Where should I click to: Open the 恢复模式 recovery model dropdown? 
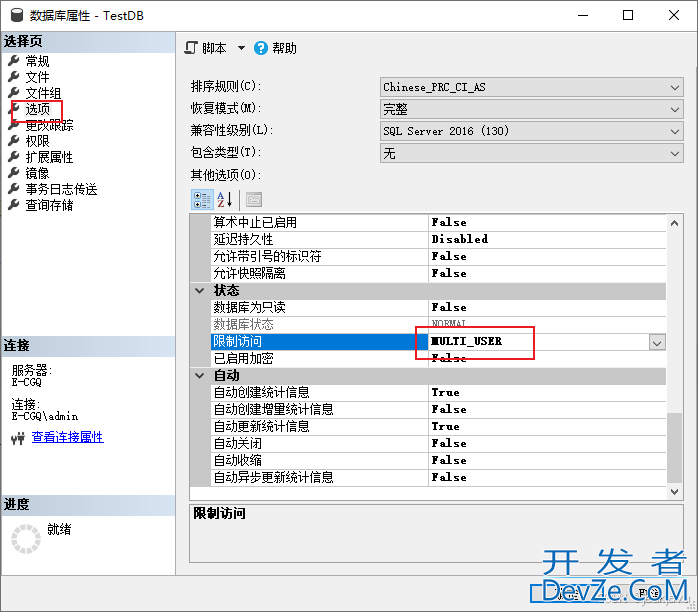click(x=532, y=109)
